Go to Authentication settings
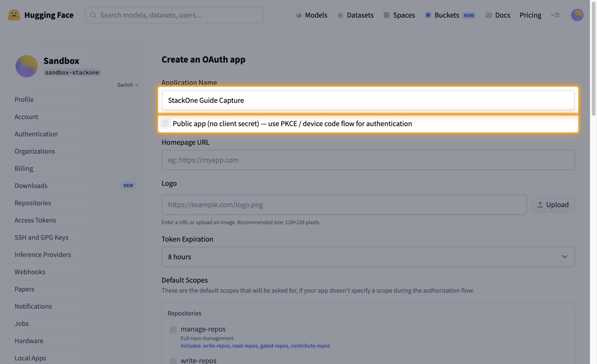The width and height of the screenshot is (597, 364). pyautogui.click(x=75, y=134)
